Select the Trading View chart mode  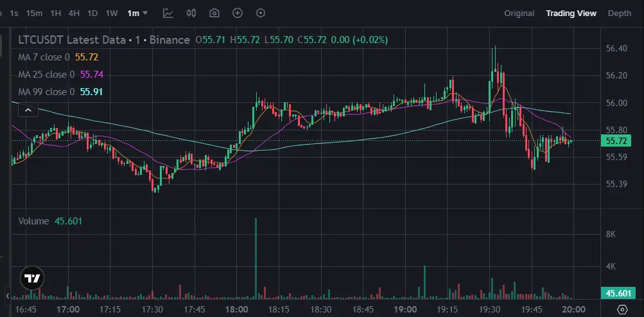coord(571,13)
